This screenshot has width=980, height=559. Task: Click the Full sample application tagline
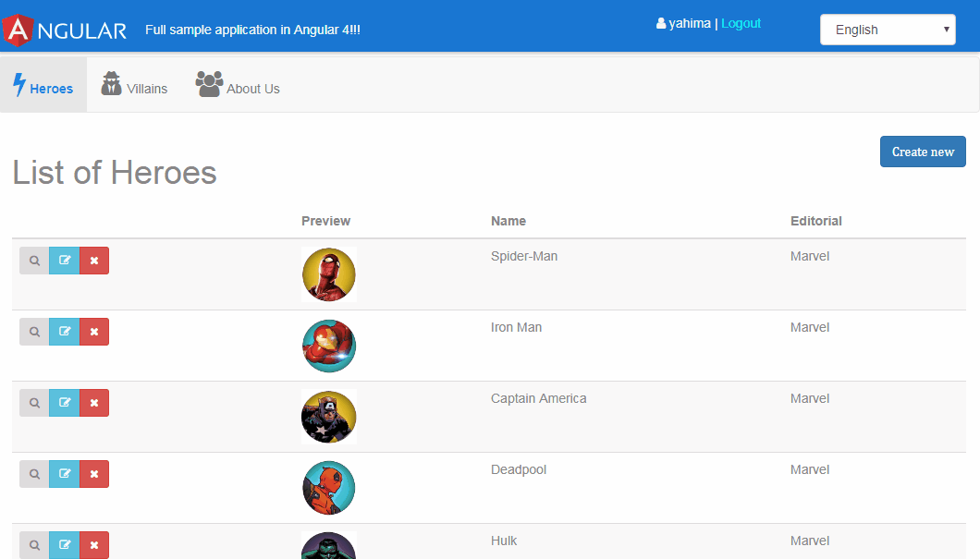tap(252, 30)
